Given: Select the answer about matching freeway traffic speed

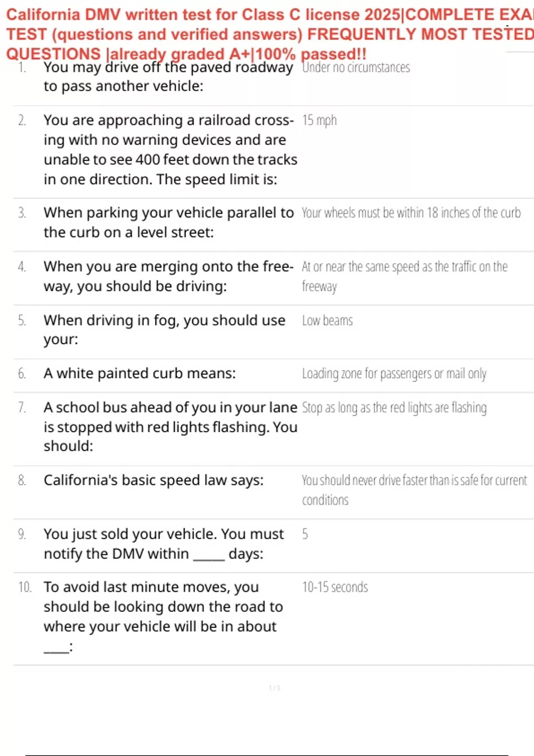Looking at the screenshot, I should pos(404,276).
